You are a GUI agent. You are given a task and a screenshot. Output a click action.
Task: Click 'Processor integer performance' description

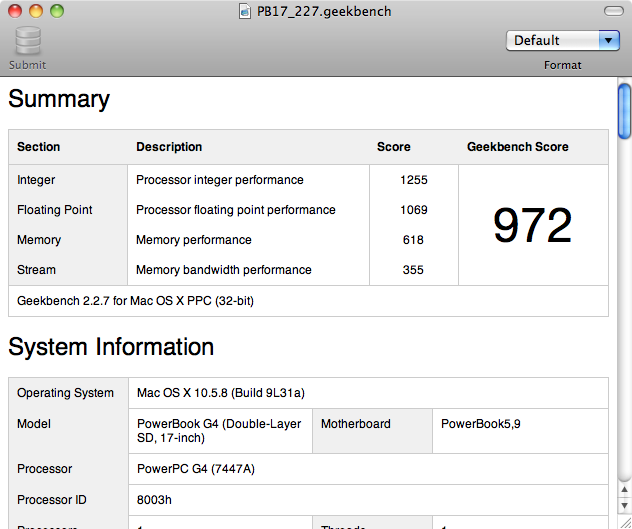point(220,180)
